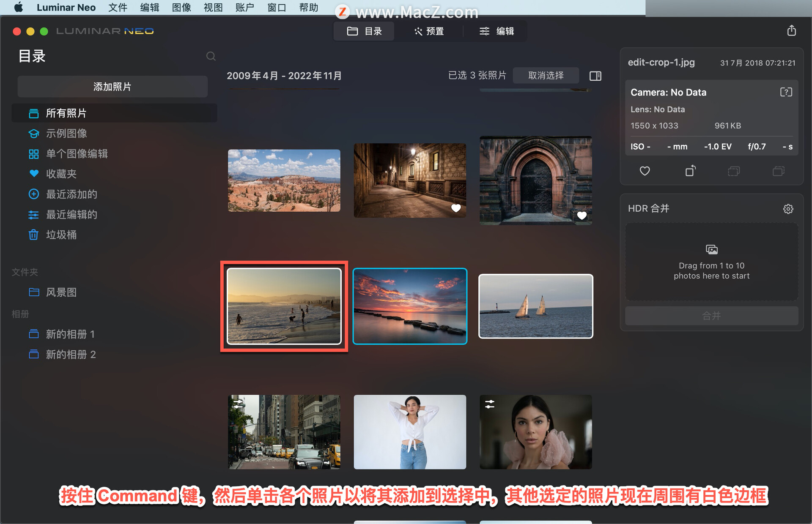Screen dimensions: 812x524
Task: Open the Luminar Neo app menu
Action: tap(66, 7)
